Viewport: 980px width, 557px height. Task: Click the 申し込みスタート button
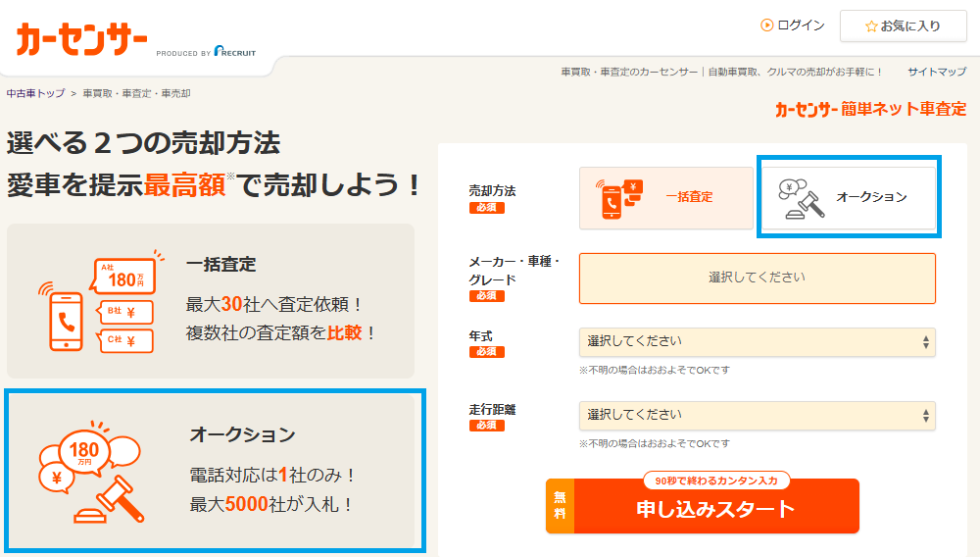pos(703,506)
